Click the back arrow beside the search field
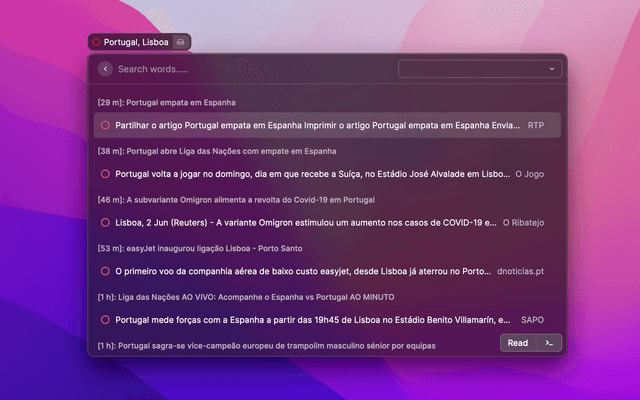This screenshot has width=640, height=400. point(106,69)
